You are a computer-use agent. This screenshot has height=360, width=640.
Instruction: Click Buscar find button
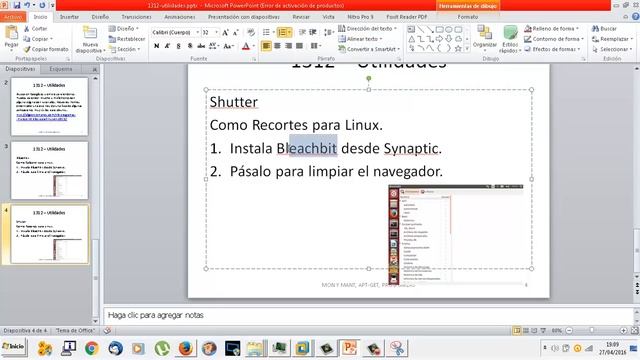click(604, 29)
